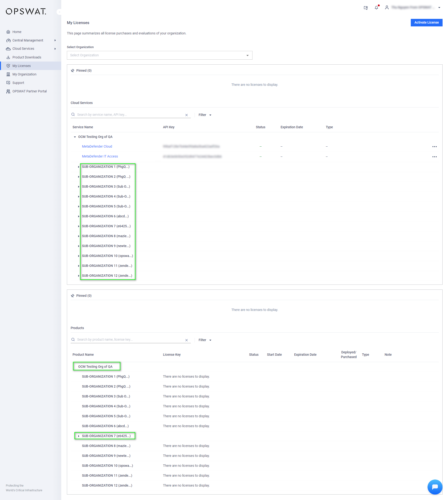Click the Note column header

pos(388,355)
